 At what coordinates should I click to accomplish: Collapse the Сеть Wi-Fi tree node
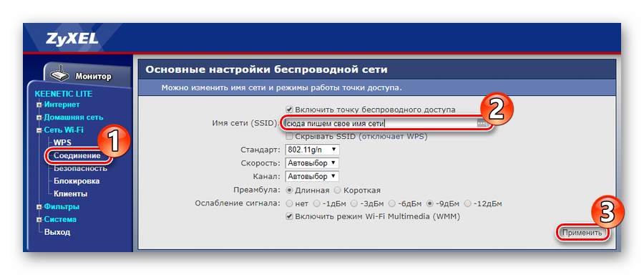tap(39, 130)
